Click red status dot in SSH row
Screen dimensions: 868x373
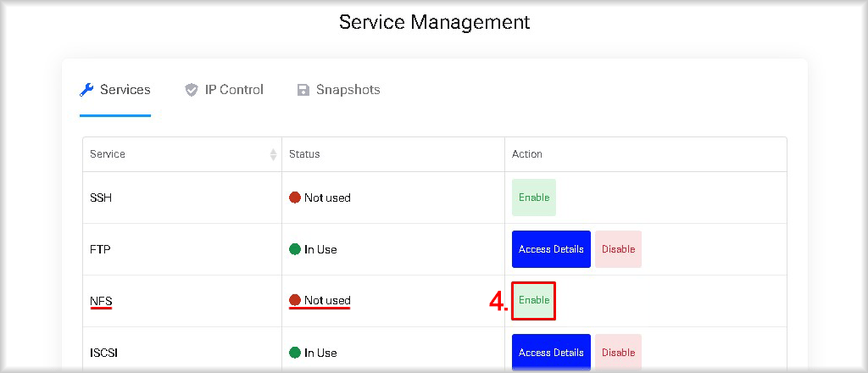point(294,198)
